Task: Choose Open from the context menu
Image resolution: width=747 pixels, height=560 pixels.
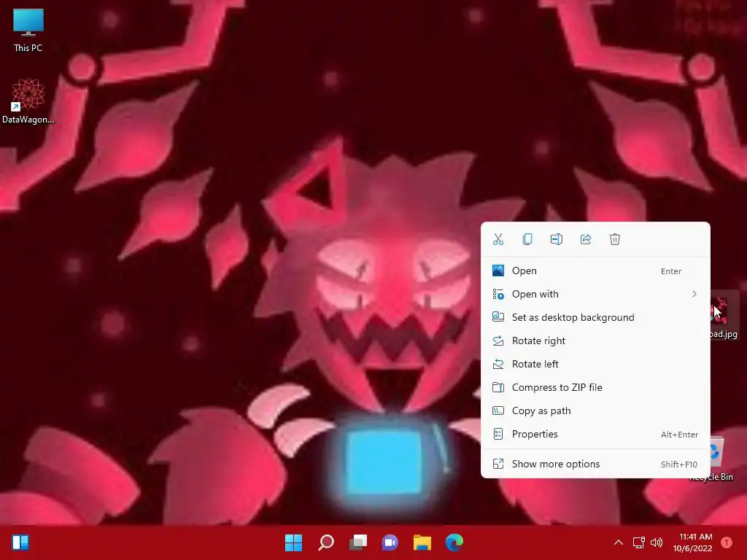Action: (x=595, y=271)
